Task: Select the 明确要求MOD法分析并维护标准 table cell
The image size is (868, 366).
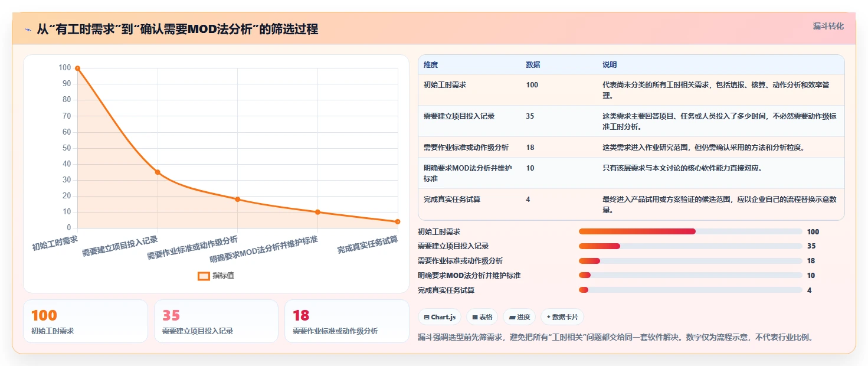Action: pos(469,173)
